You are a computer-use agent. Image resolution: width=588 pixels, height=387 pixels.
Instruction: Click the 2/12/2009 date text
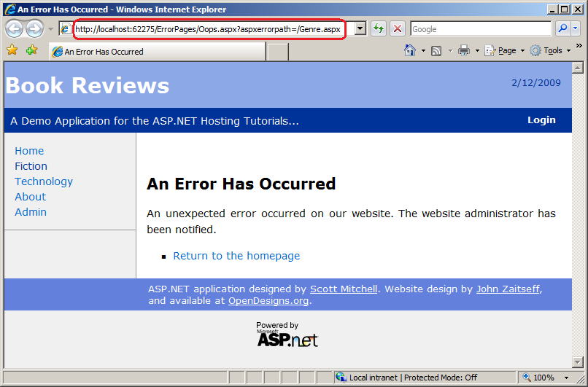tap(536, 83)
